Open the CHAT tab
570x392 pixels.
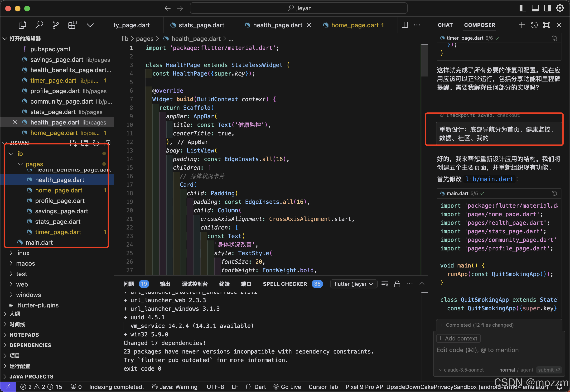click(445, 25)
